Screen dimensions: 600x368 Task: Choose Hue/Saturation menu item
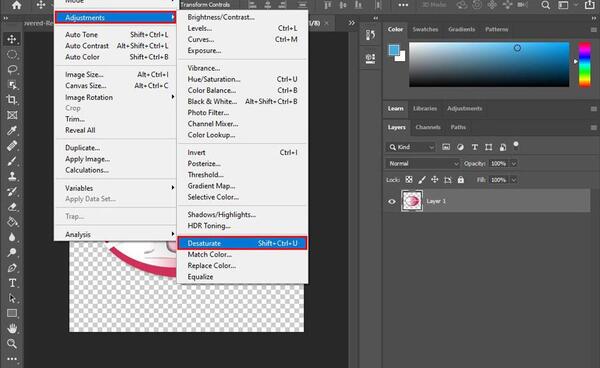pyautogui.click(x=242, y=79)
